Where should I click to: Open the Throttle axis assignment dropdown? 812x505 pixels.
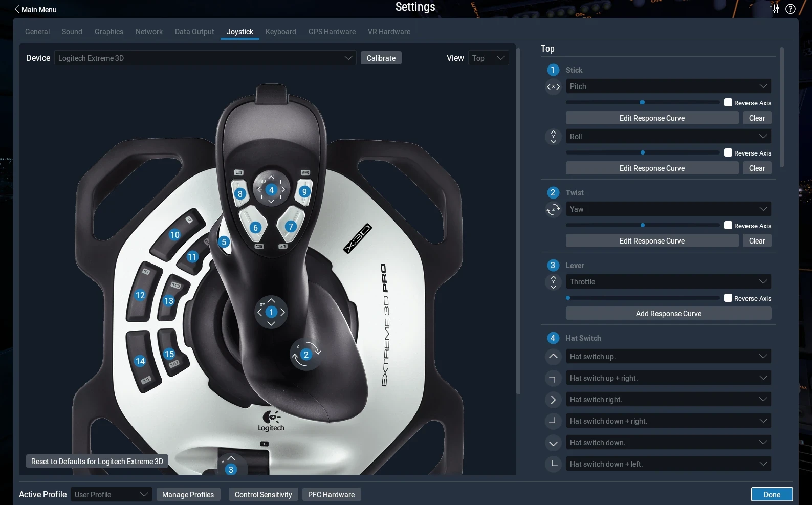coord(669,281)
